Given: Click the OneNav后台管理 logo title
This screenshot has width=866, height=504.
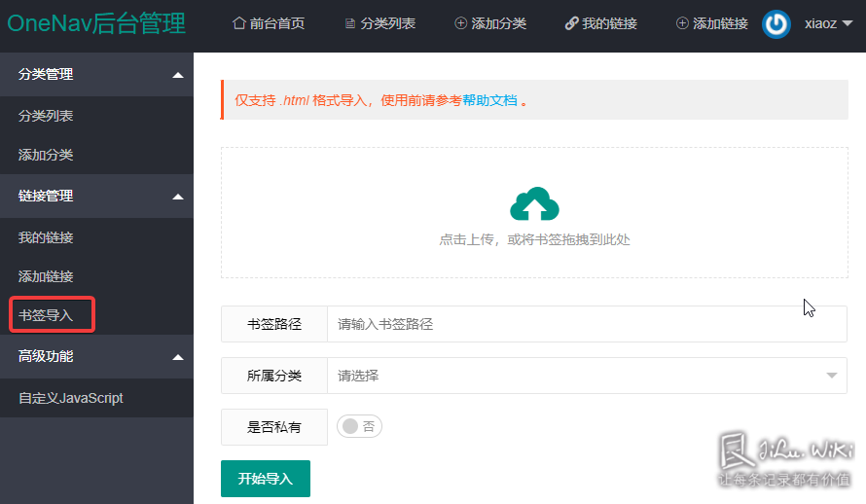Looking at the screenshot, I should (x=96, y=23).
